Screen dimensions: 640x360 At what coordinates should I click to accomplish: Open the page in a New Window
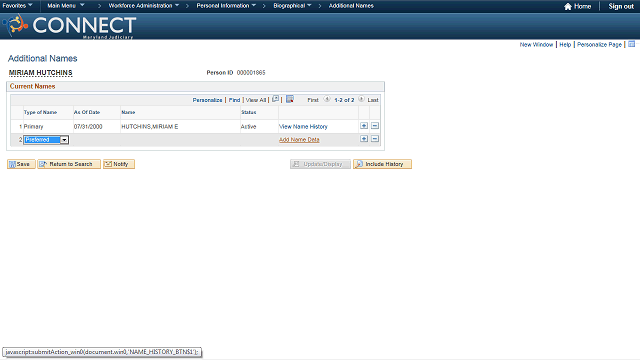[536, 44]
